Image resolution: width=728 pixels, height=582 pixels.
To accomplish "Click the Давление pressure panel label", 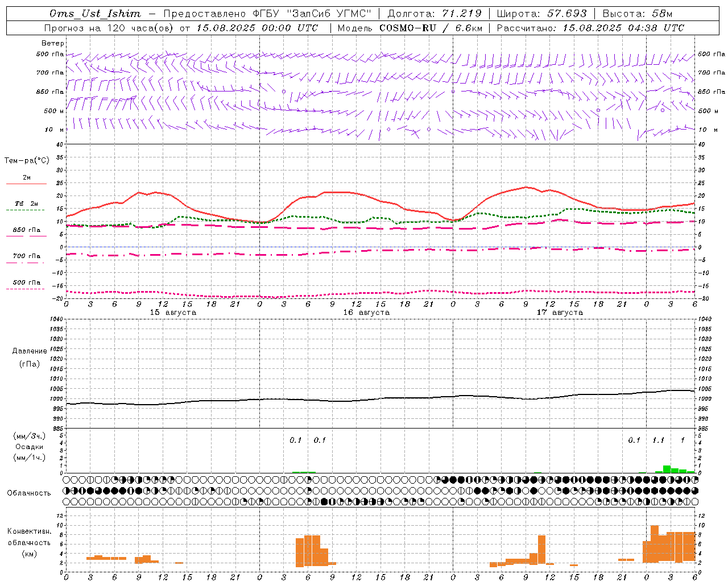I will point(30,351).
